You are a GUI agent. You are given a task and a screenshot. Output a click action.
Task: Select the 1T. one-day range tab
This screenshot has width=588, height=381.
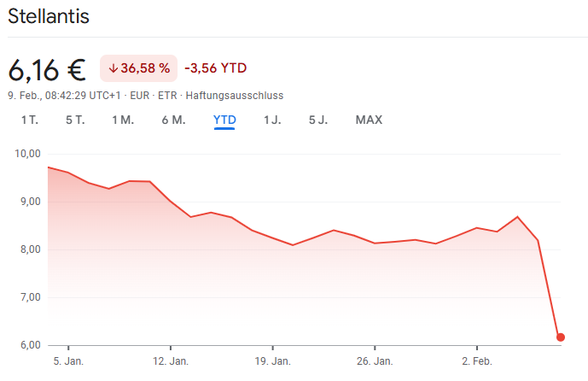pyautogui.click(x=30, y=120)
